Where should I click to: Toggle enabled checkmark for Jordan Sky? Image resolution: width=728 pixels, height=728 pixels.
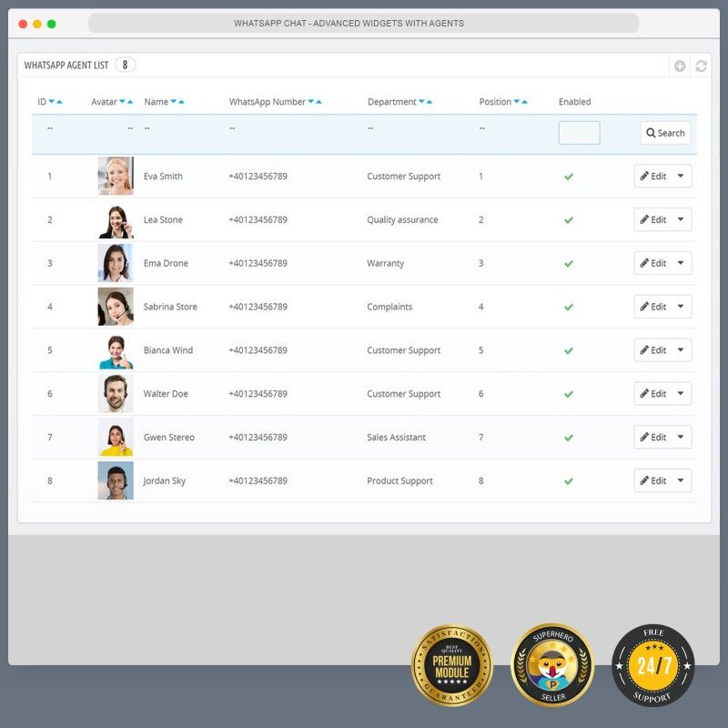(x=568, y=481)
